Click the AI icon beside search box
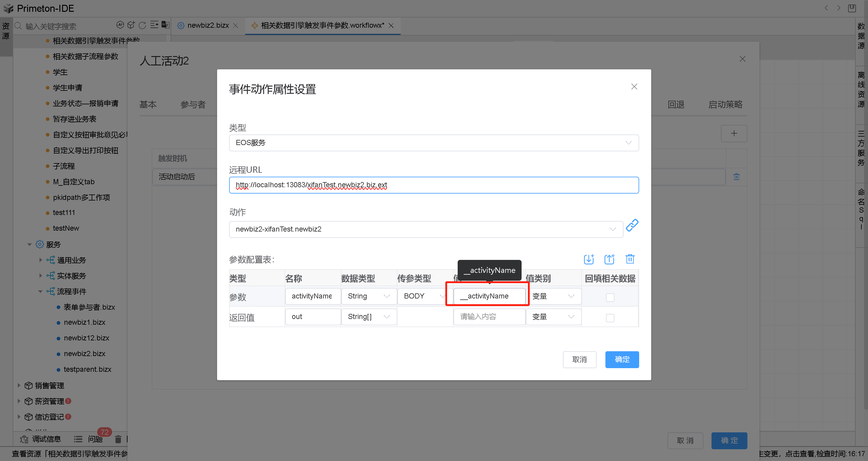868x461 pixels. (x=120, y=25)
